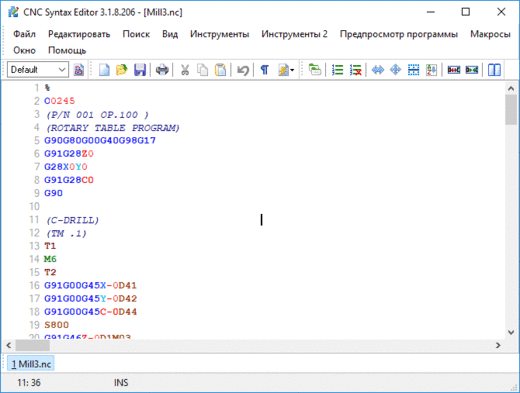Create a new file with blank page icon
The image size is (520, 393).
coord(104,70)
